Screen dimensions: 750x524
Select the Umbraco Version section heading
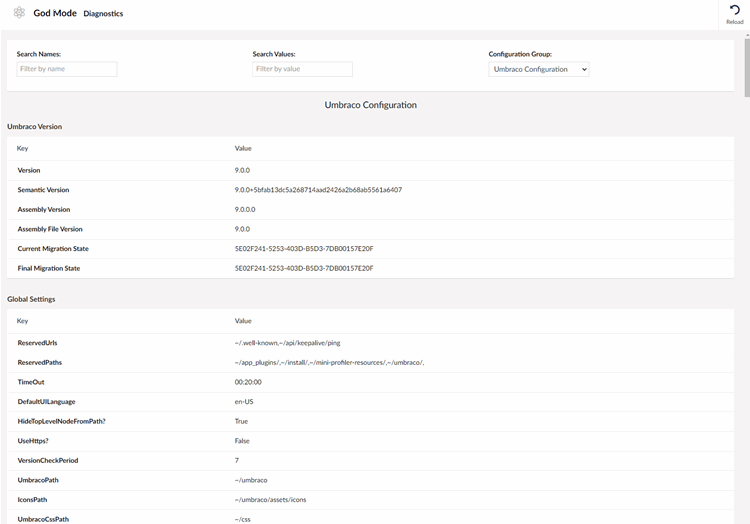[x=34, y=127]
